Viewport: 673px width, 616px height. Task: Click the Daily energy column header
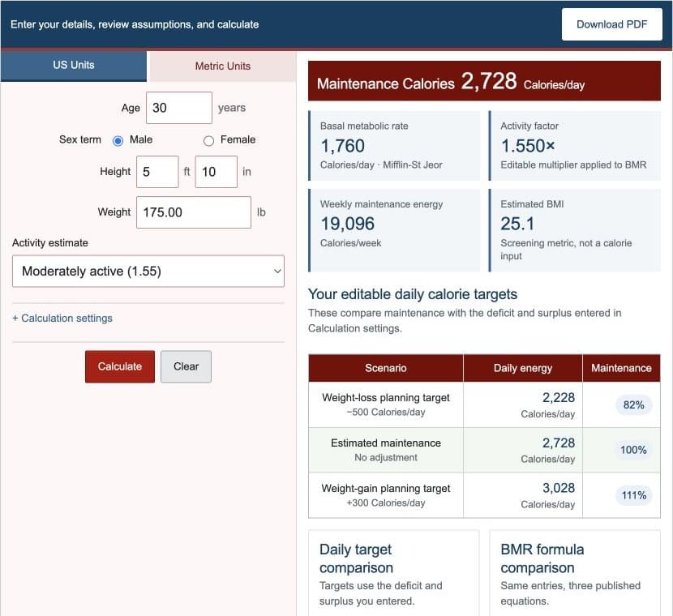523,368
